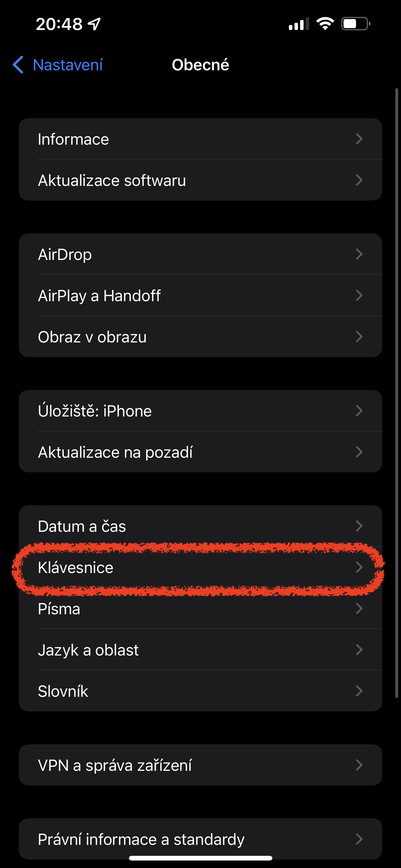This screenshot has width=401, height=868.
Task: Tap the Obraz v obrazu chevron
Action: (359, 337)
